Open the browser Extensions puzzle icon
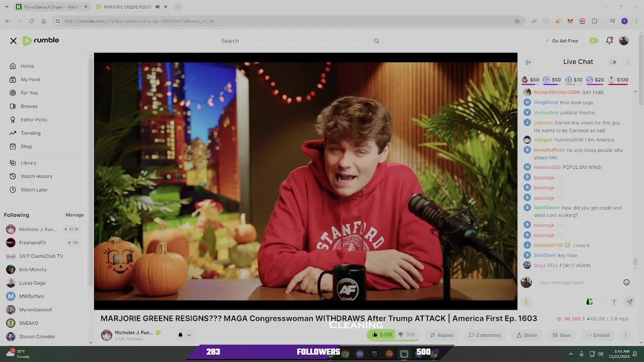This screenshot has height=362, width=644. [594, 21]
